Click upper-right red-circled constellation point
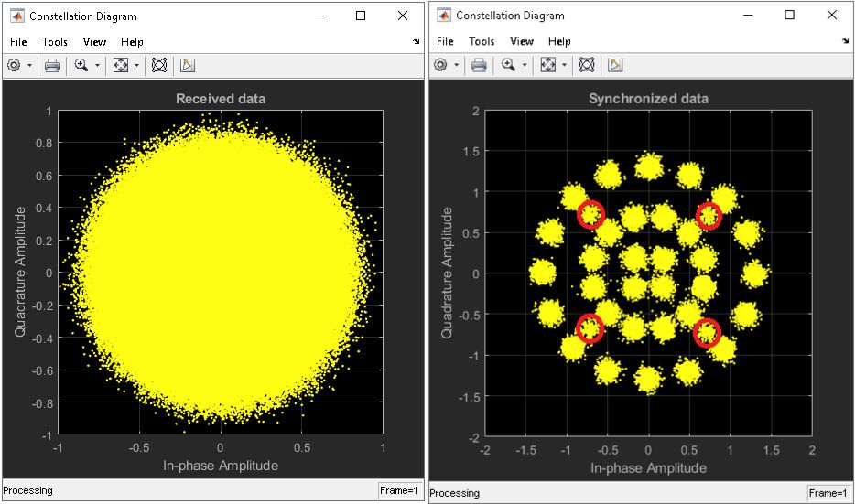The image size is (855, 504). (709, 215)
